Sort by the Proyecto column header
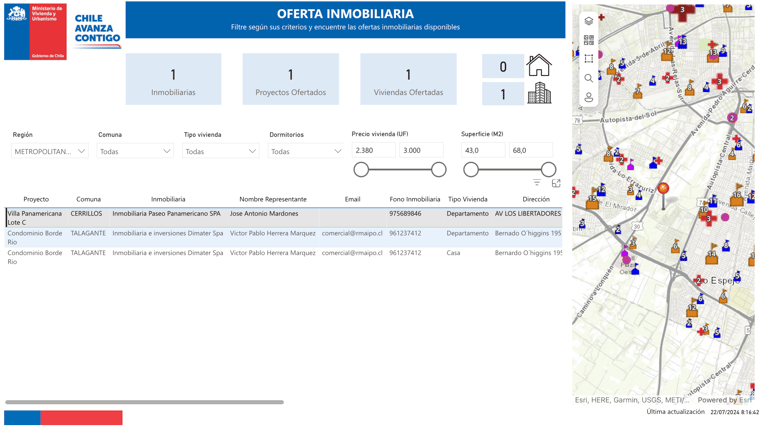Image resolution: width=768 pixels, height=434 pixels. point(36,199)
